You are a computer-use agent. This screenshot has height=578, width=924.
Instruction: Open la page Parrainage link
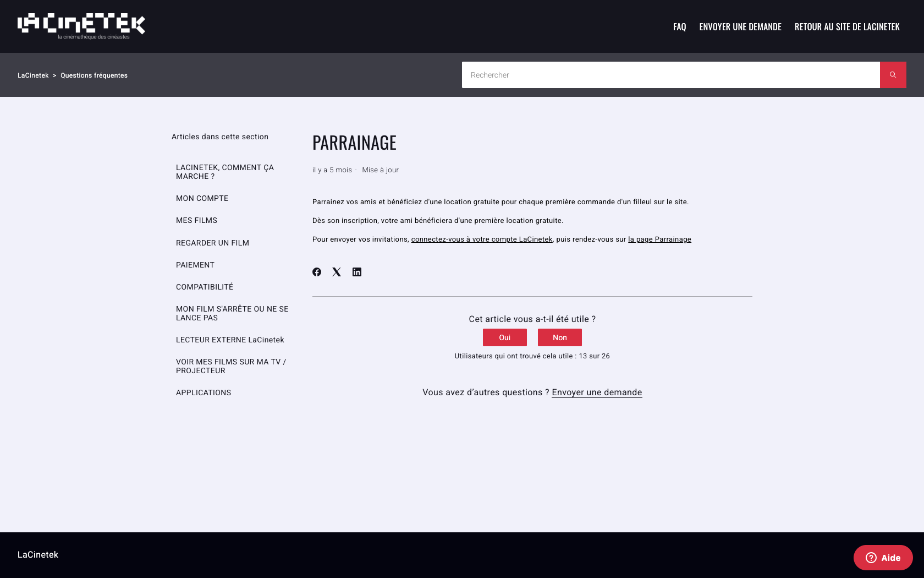659,239
